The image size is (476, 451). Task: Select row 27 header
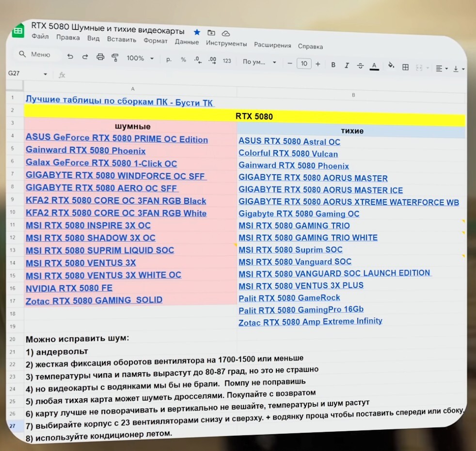point(12,426)
